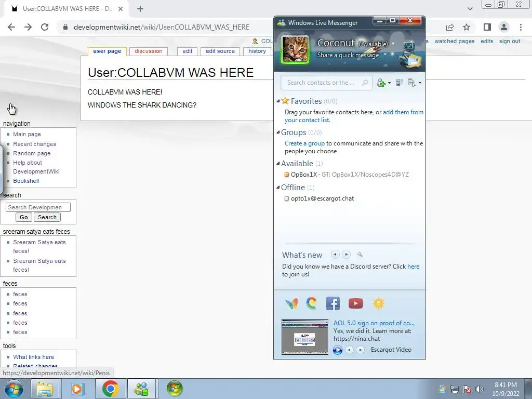
Task: Open Bookshelf navigation link
Action: click(26, 181)
